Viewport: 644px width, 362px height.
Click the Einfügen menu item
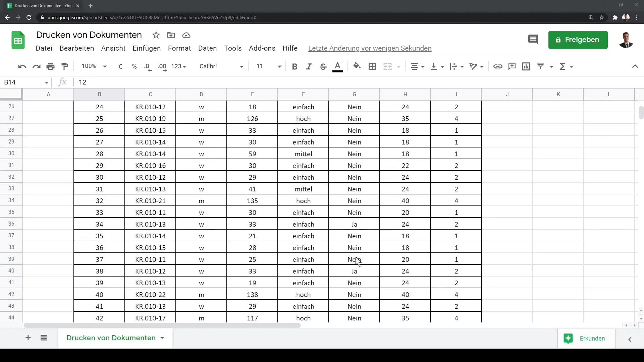coord(146,48)
